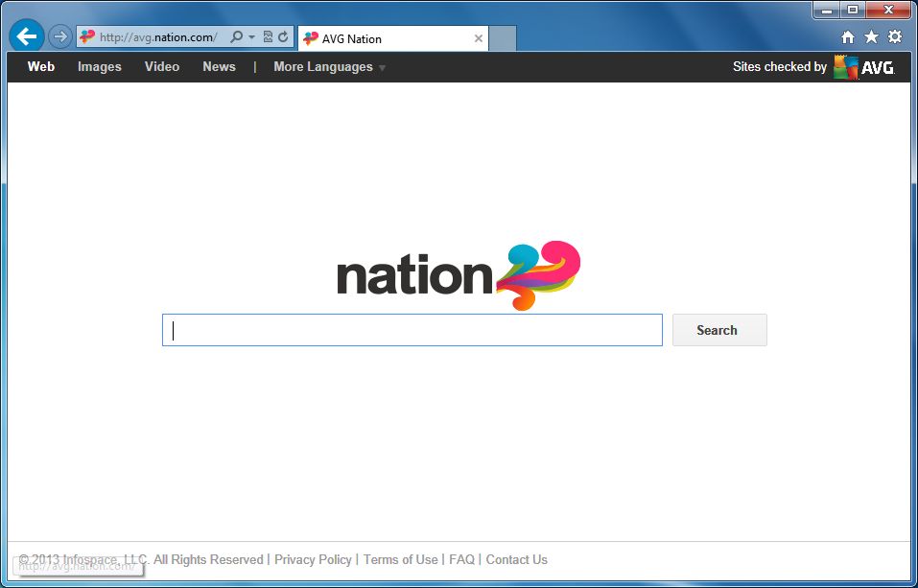
Task: Open the Tools gear icon
Action: [895, 36]
